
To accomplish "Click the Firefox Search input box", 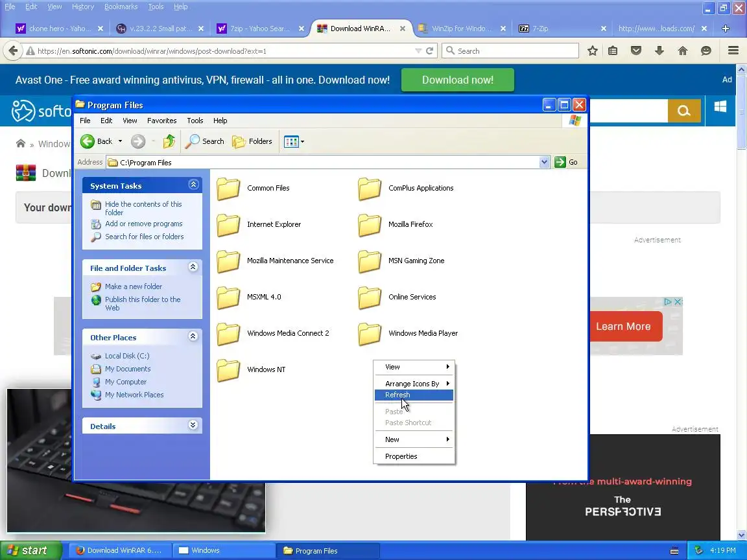I will pos(510,51).
